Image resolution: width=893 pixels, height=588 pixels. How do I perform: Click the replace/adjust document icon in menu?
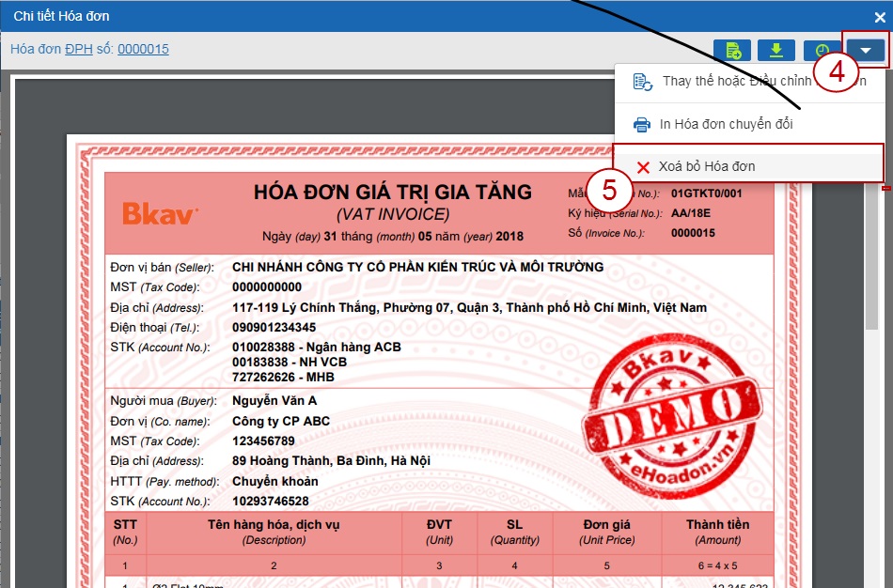(x=643, y=82)
